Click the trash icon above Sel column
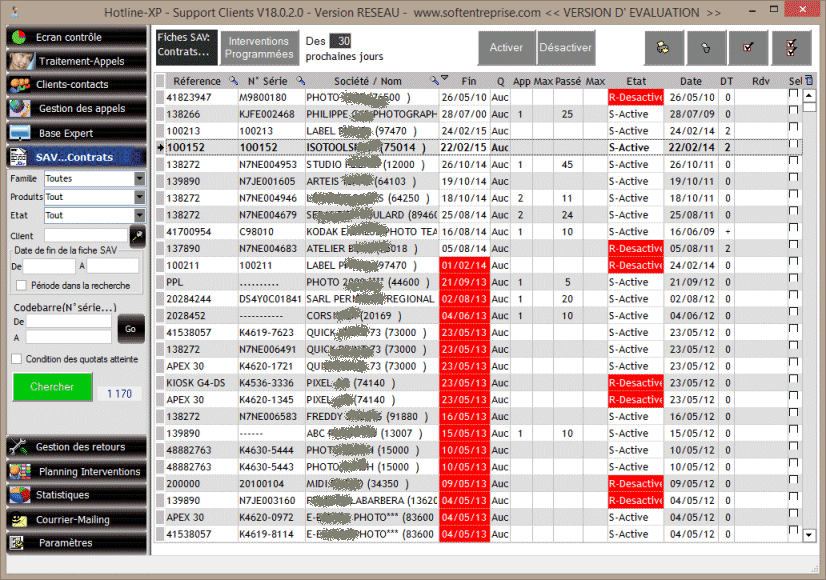The width and height of the screenshot is (826, 580). [x=809, y=81]
